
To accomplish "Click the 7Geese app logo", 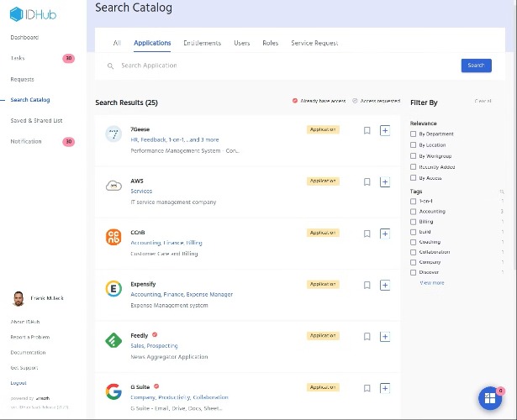I will pos(113,134).
